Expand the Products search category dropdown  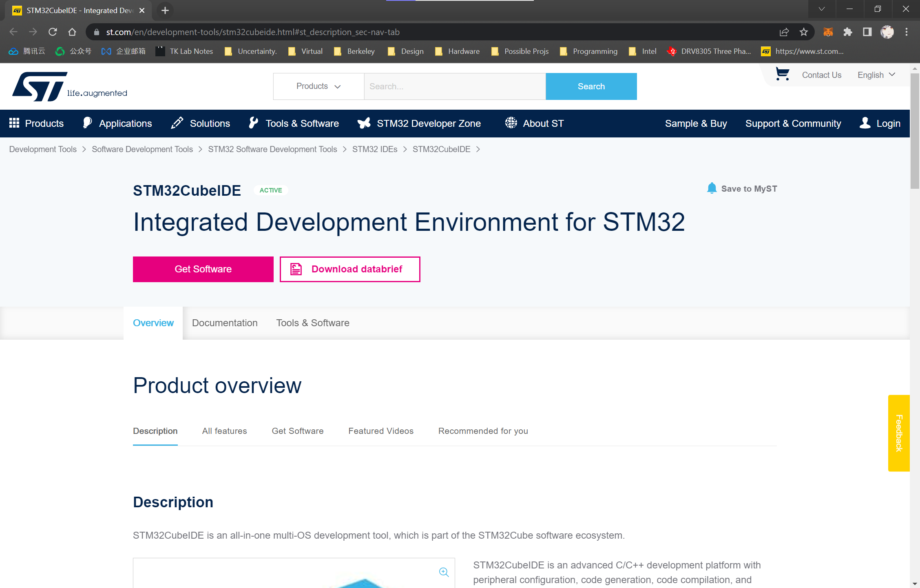click(x=318, y=86)
